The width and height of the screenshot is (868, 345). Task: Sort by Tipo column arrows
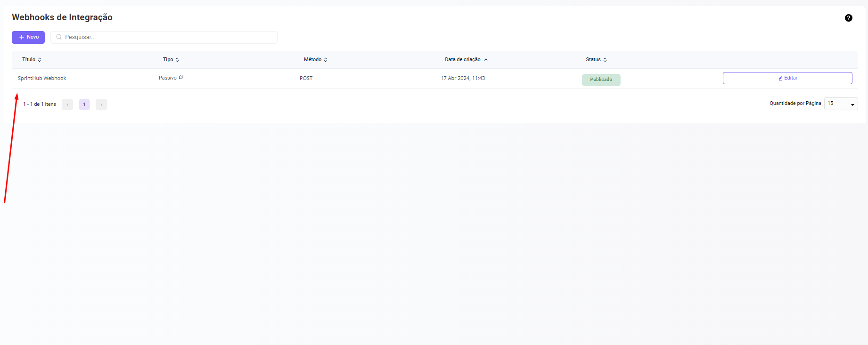(177, 60)
